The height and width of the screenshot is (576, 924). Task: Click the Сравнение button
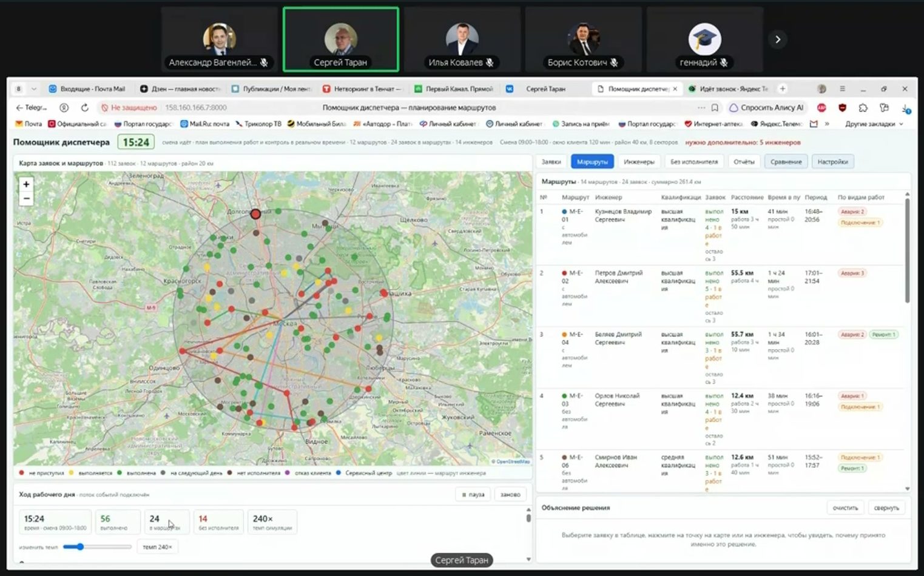click(786, 162)
